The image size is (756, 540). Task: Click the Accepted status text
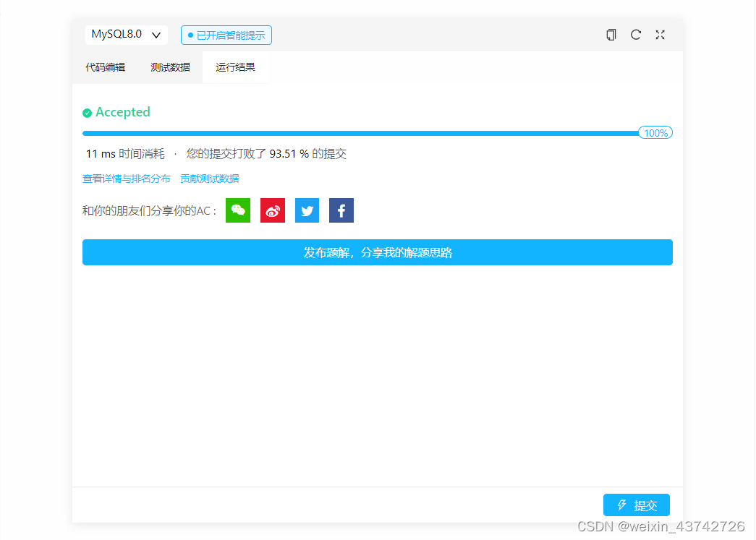pyautogui.click(x=123, y=112)
